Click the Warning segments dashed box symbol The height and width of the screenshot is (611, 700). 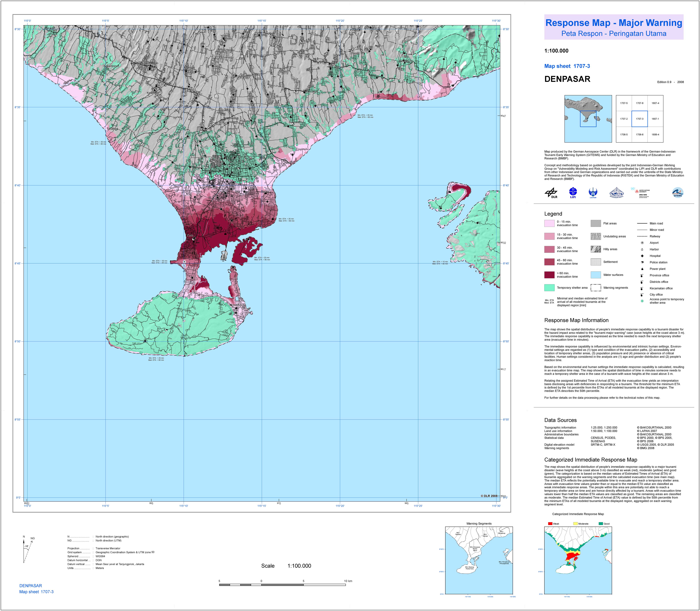[596, 288]
